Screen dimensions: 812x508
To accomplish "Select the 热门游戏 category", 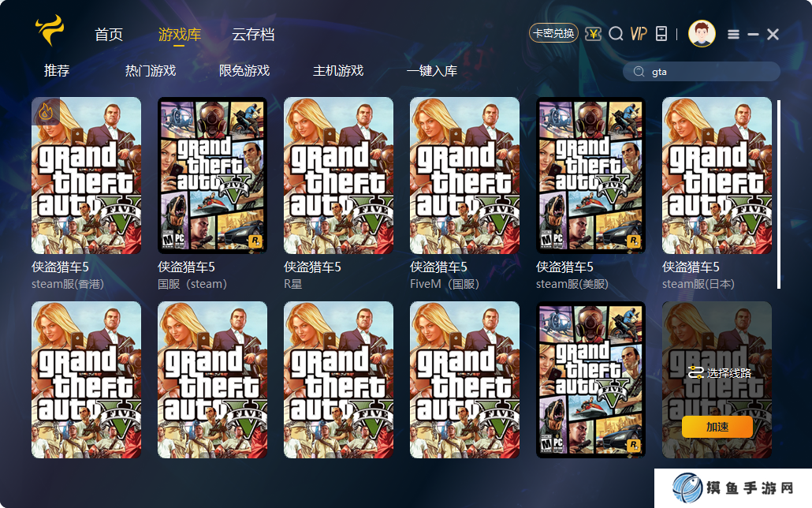I will pyautogui.click(x=151, y=70).
